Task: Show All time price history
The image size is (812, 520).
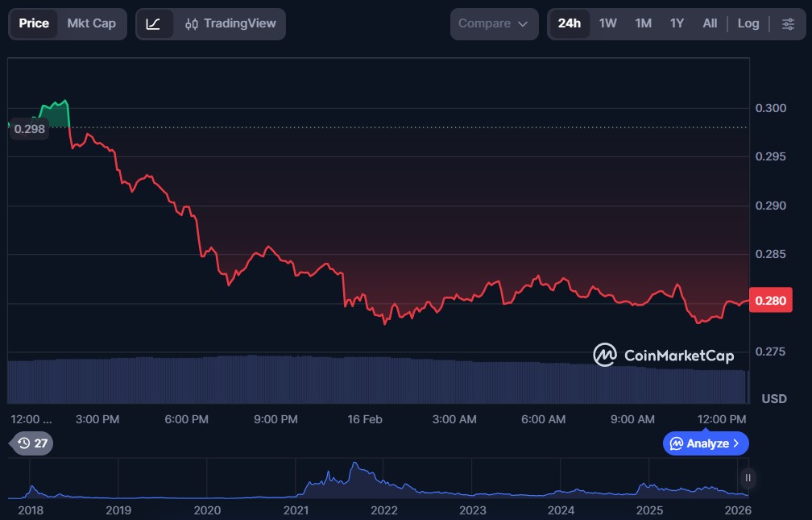Action: (709, 23)
